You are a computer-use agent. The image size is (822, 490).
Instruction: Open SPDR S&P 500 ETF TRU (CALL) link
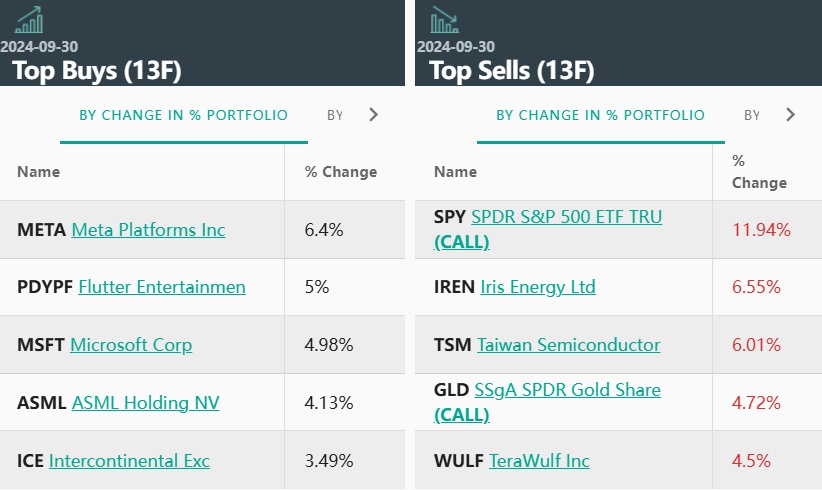coord(566,217)
